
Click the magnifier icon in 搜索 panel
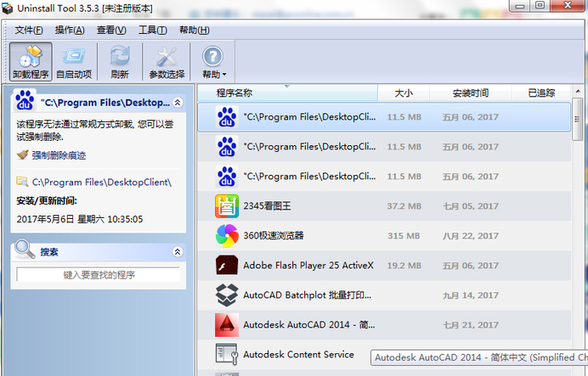tap(25, 249)
